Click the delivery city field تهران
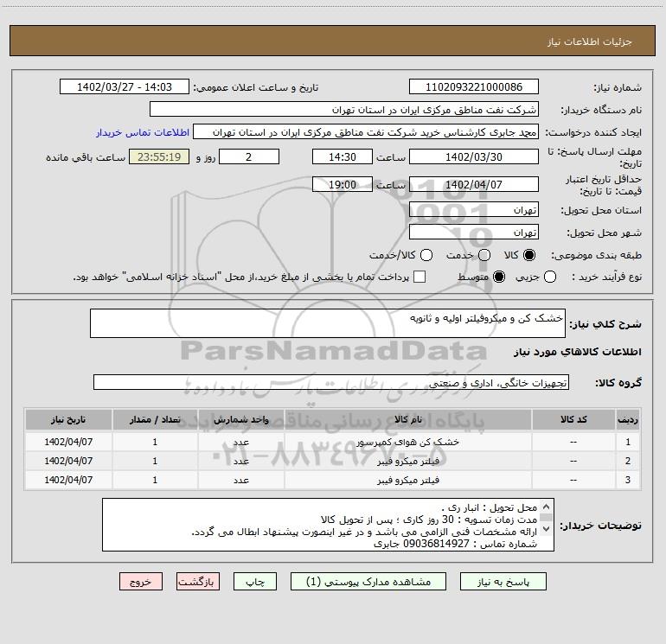Screen dimensions: 666x644 (x=474, y=233)
